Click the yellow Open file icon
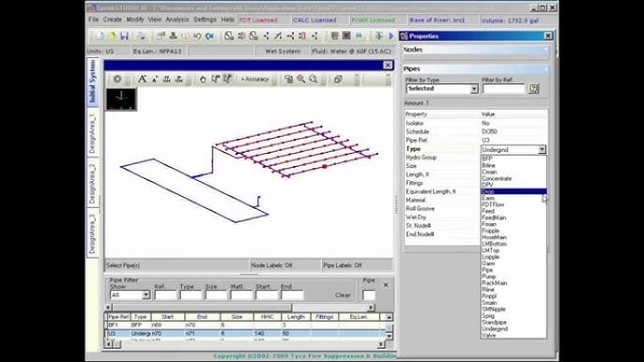Screen dimensions: 644x362 coord(112,37)
